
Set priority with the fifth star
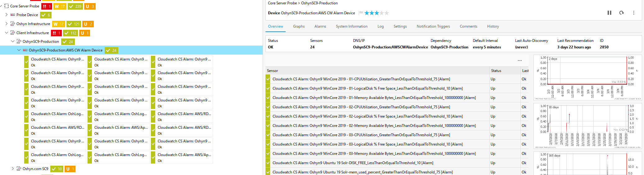387,13
